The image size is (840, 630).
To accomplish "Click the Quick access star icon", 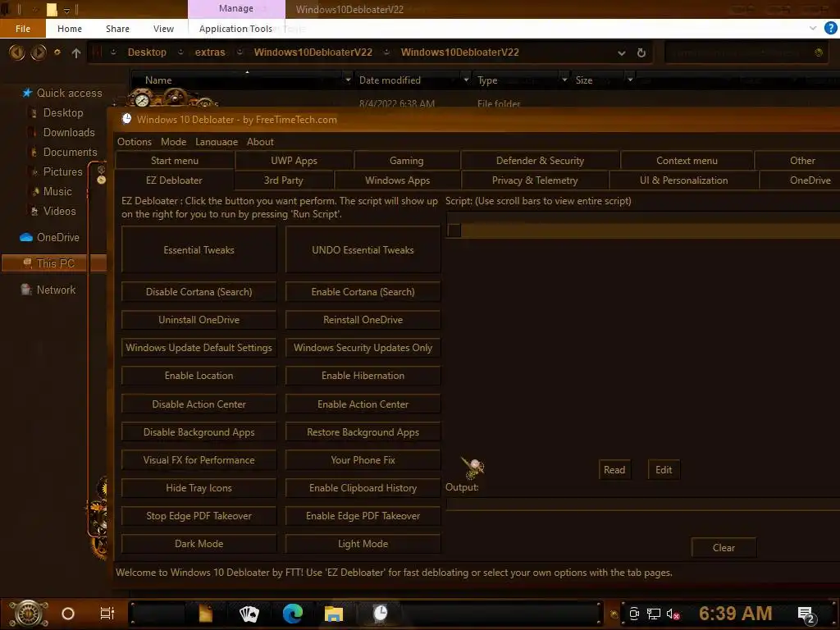I will point(27,93).
